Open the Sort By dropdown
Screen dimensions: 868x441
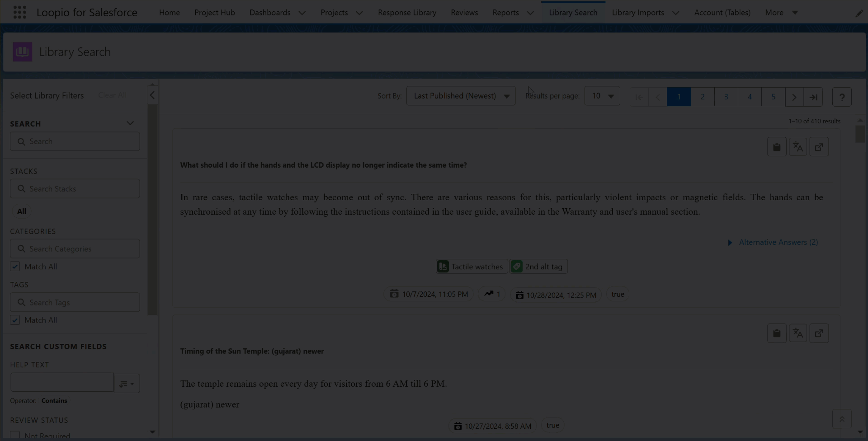click(461, 96)
